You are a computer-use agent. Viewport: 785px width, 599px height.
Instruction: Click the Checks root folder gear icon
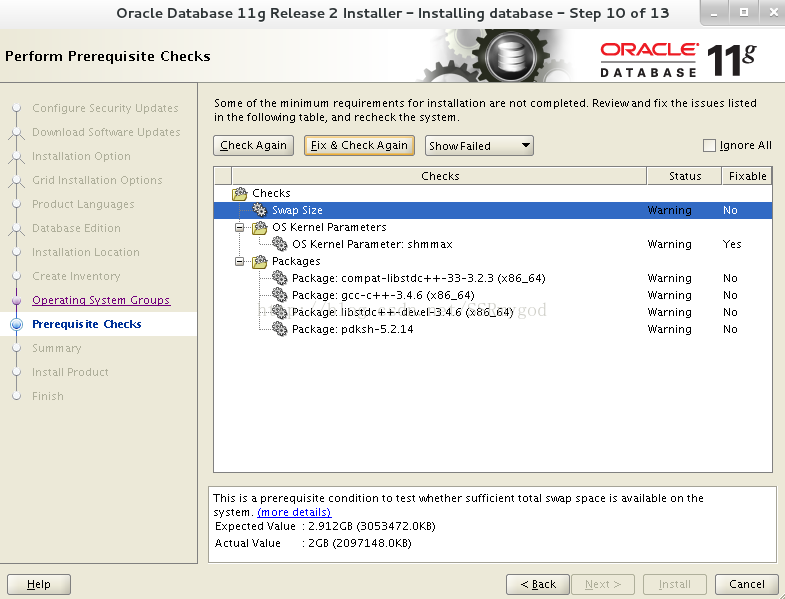tap(240, 193)
